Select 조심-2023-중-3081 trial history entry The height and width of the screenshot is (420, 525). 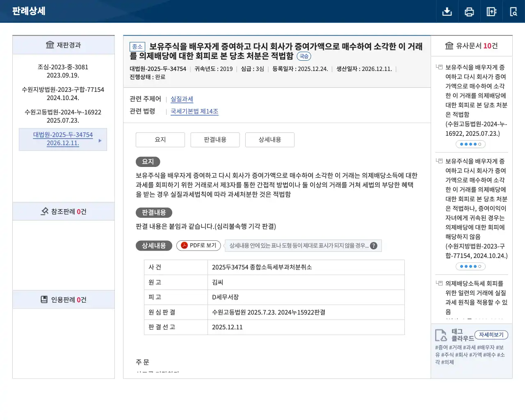click(x=63, y=71)
